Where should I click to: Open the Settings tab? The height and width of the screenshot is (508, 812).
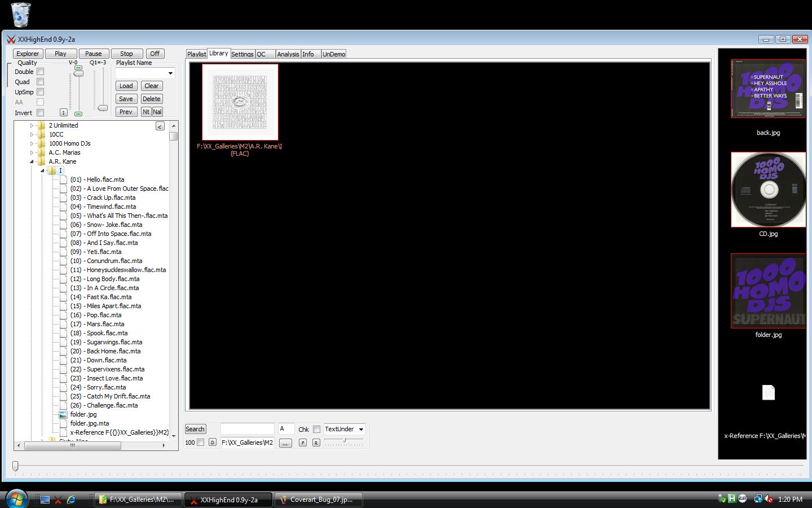[x=242, y=54]
